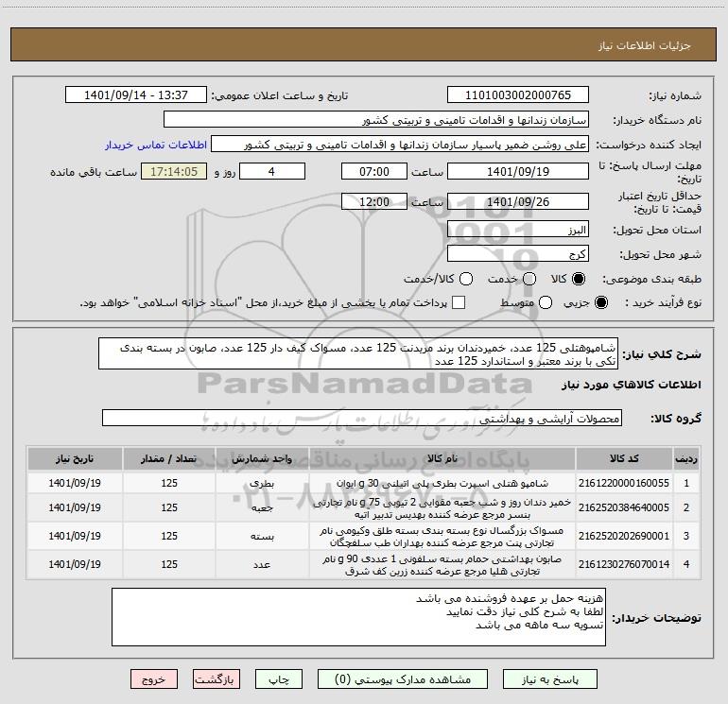
Task: Click the نام دستگاه خریدار field
Action: coord(376,120)
